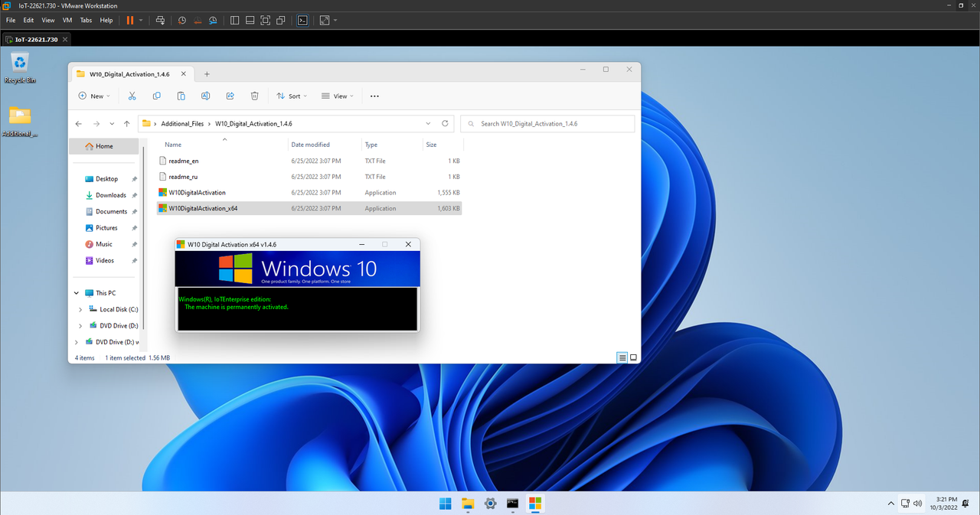The width and height of the screenshot is (980, 515).
Task: Open the power options dropdown beside pause
Action: (x=141, y=20)
